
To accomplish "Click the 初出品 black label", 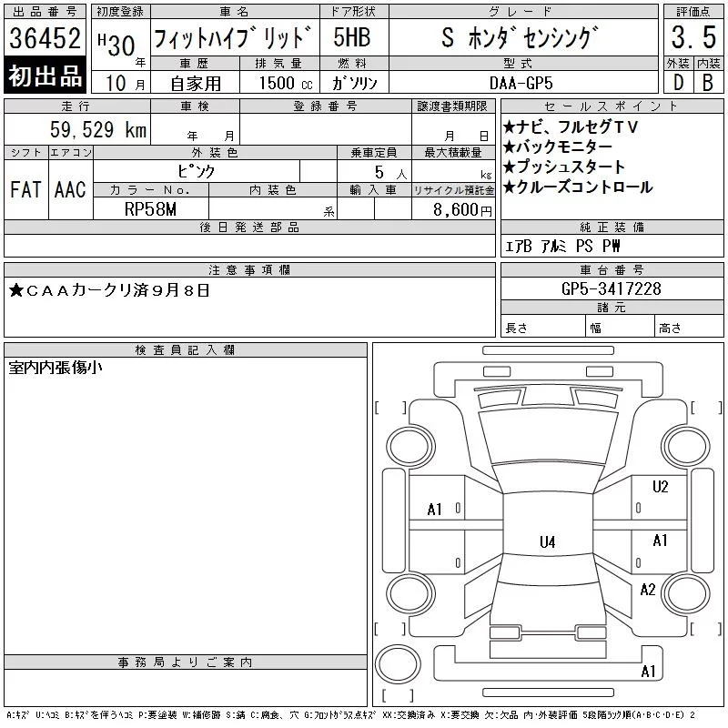I will pyautogui.click(x=45, y=76).
